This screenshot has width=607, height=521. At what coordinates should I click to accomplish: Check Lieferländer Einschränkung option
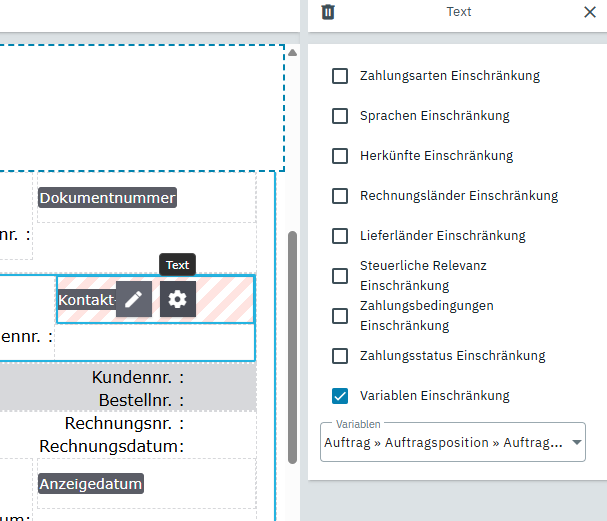tap(340, 236)
